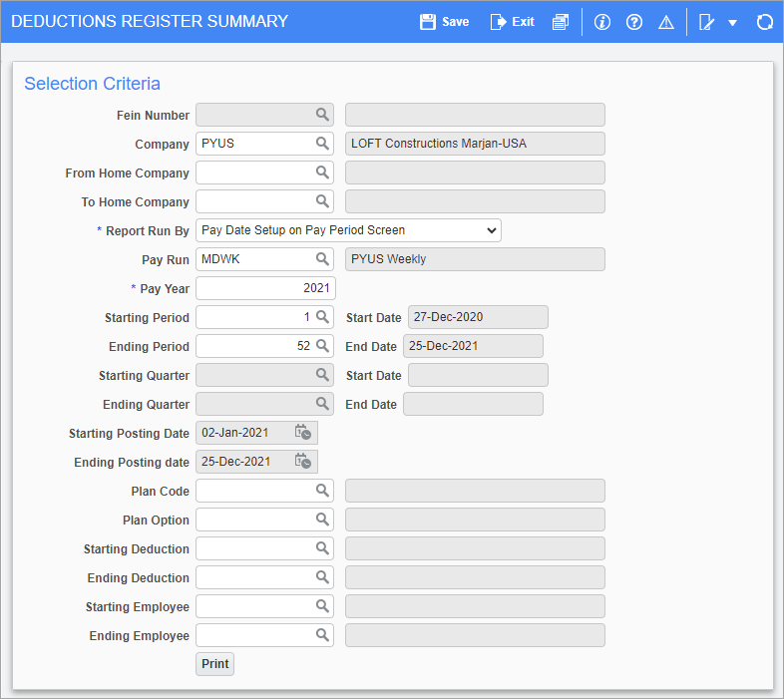Click the LOFT Constructions Marjan-USA description
The width and height of the screenshot is (784, 699).
[x=475, y=144]
